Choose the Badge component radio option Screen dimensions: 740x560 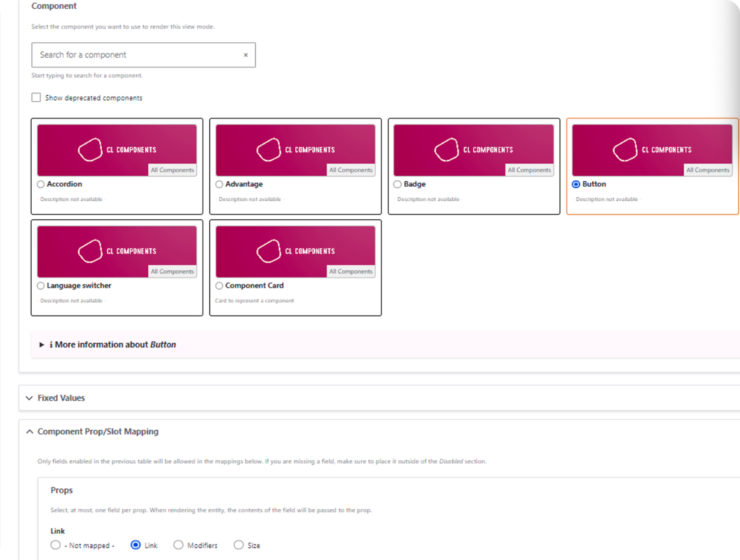[398, 184]
